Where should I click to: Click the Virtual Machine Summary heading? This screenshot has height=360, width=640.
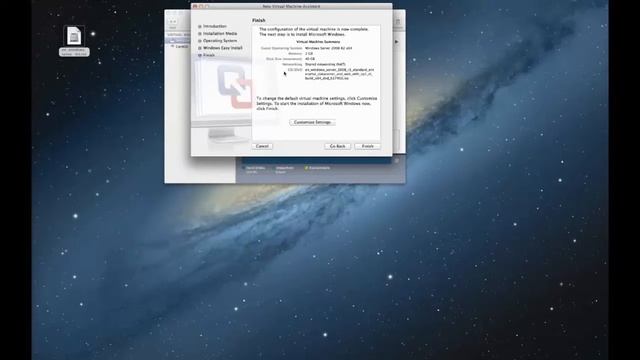tap(318, 42)
